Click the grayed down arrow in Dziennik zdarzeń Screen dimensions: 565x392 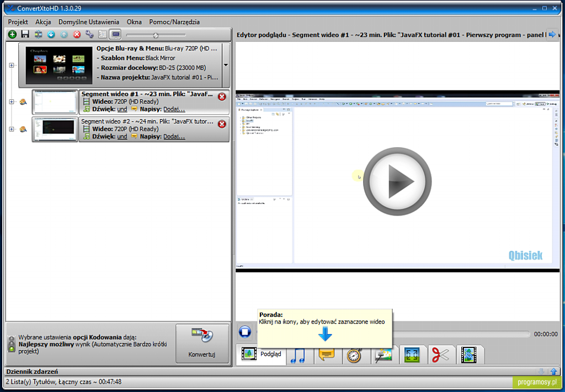pyautogui.click(x=541, y=371)
